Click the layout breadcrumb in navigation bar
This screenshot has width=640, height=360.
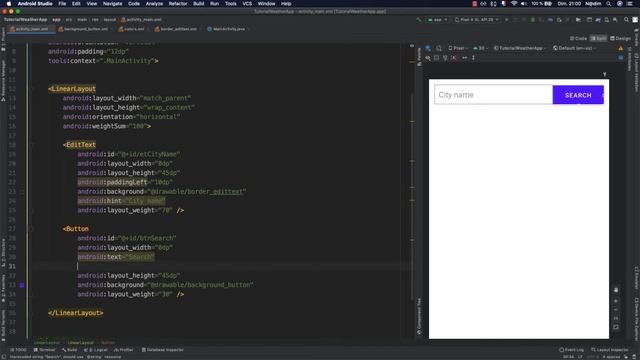pyautogui.click(x=109, y=20)
